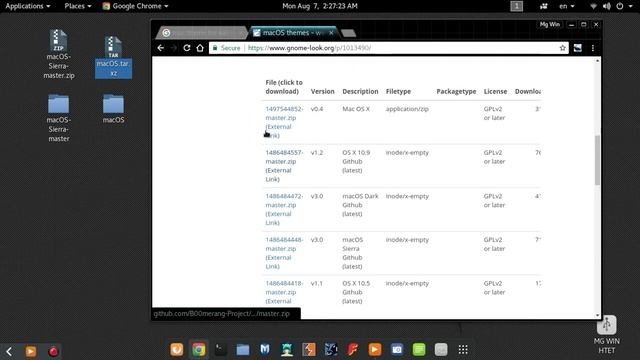640x360 pixels.
Task: Click the users icon in the top bar
Action: point(544,6)
